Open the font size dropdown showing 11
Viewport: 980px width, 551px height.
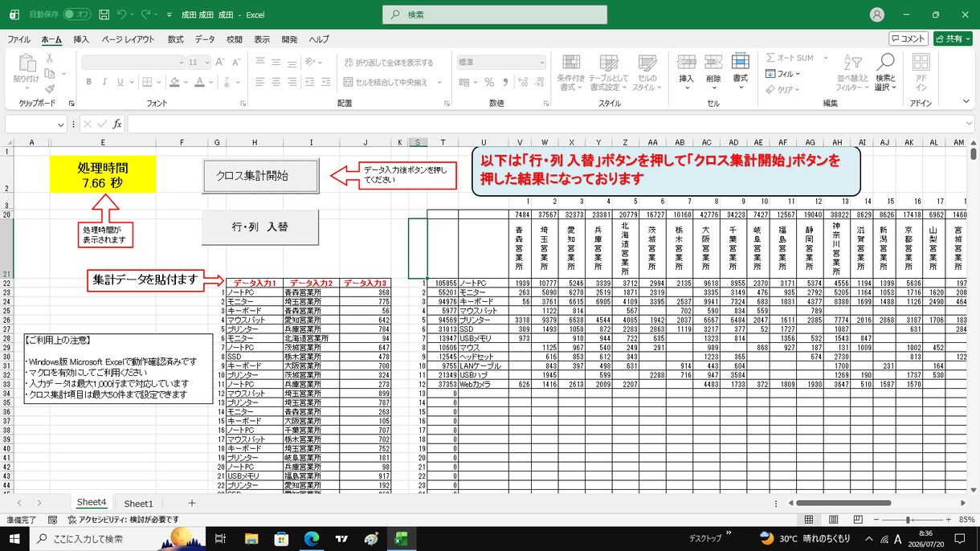[x=206, y=62]
